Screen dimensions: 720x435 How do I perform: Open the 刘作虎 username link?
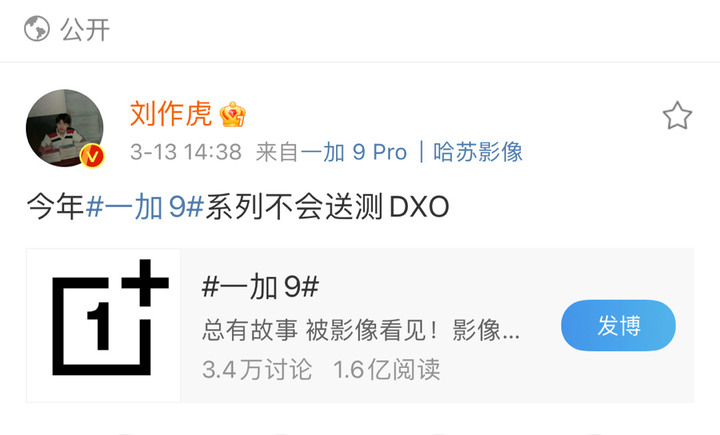[171, 113]
